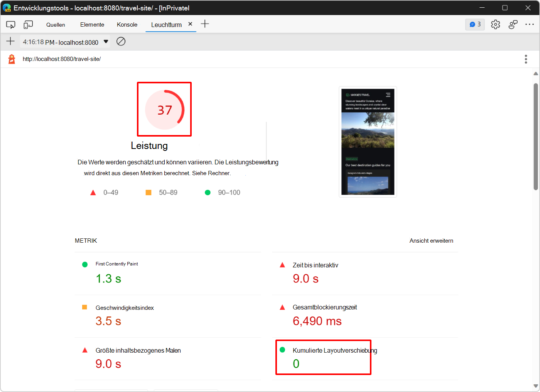Switch to the Konsole tab
This screenshot has width=540, height=392.
point(127,24)
